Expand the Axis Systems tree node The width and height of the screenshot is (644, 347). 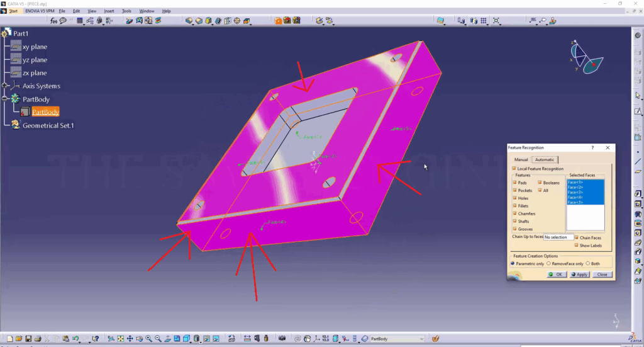click(x=5, y=86)
